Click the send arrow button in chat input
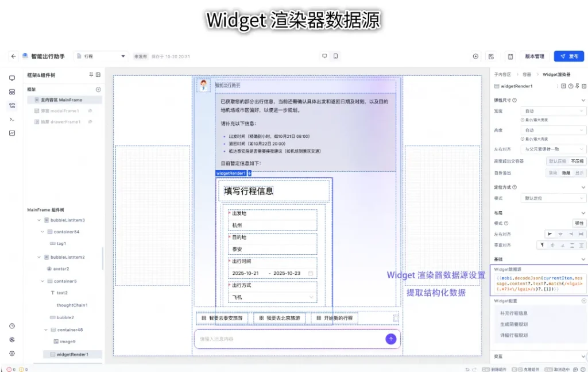The height and width of the screenshot is (372, 588). tap(391, 339)
